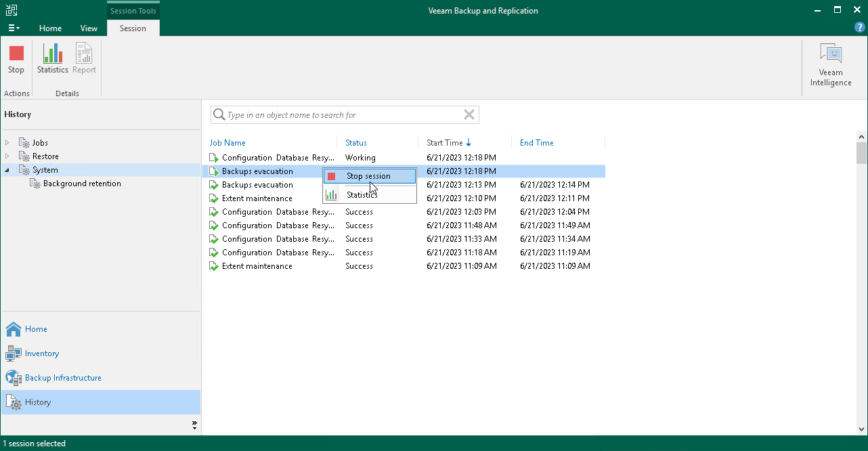Viewport: 868px width, 451px height.
Task: Clear the search box with the X icon
Action: (x=469, y=114)
